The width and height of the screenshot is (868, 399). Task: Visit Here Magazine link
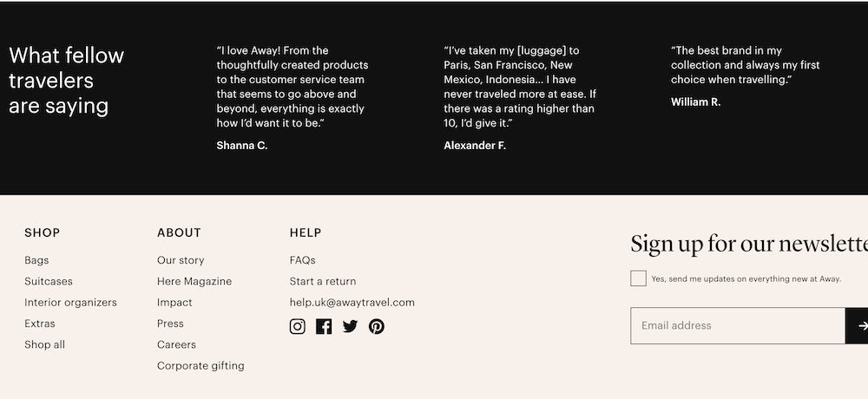coord(194,281)
